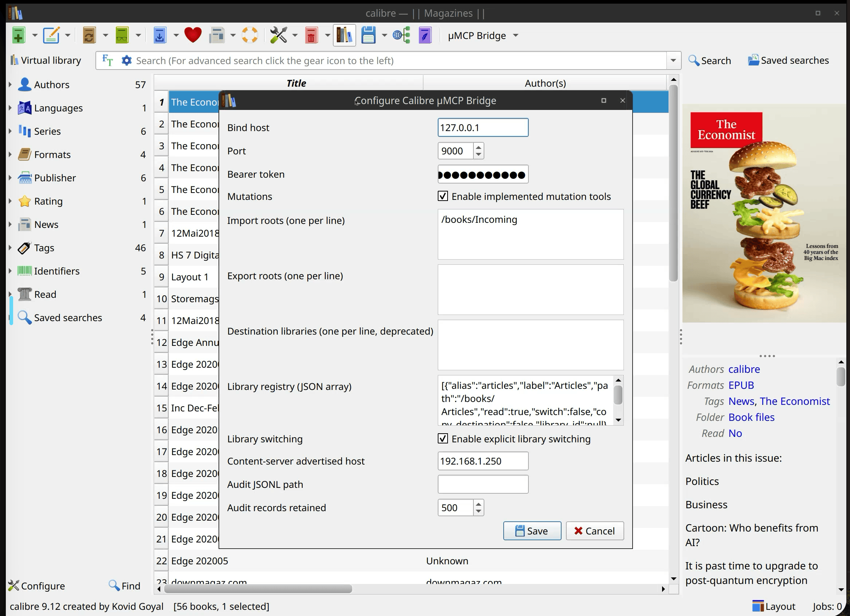
Task: Click the View book glasses icon
Action: (x=122, y=36)
